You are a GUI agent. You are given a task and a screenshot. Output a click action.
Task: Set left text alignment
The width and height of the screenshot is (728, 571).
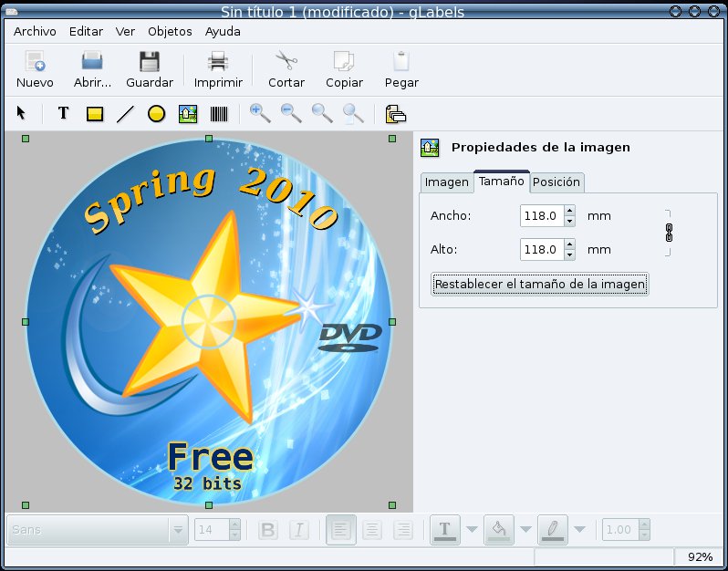(x=341, y=530)
